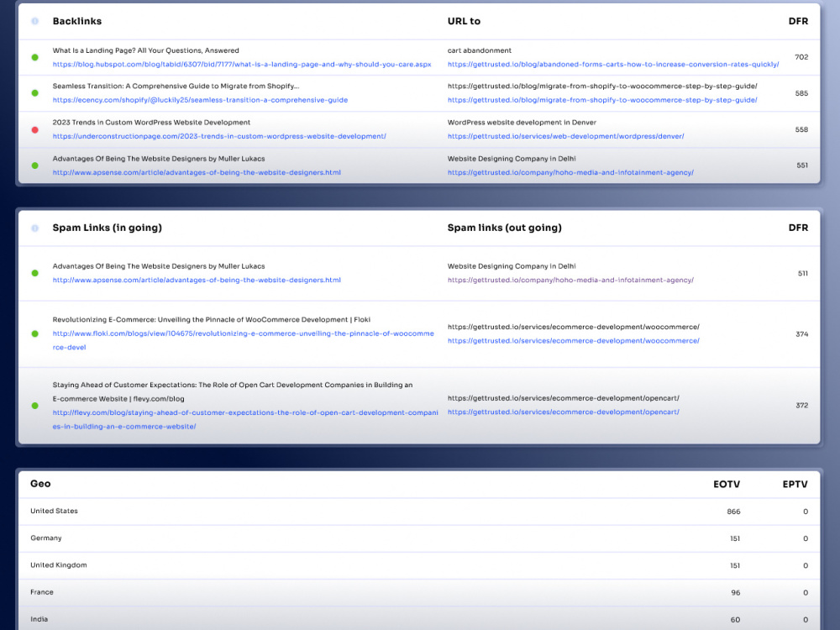Screen dimensions: 840x630
Task: Click Spam Links (in going) heading
Action: 108,228
